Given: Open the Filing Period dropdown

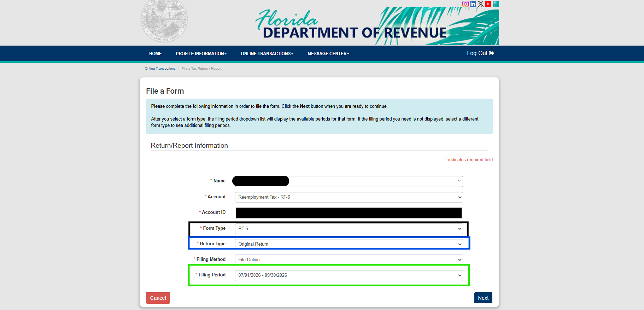Looking at the screenshot, I should (x=349, y=275).
